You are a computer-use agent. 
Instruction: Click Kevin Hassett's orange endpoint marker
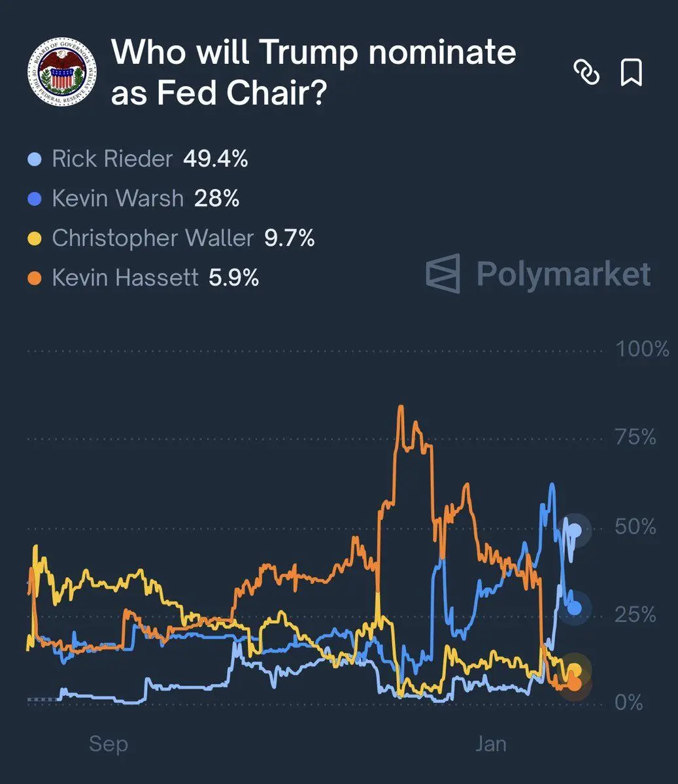click(x=575, y=684)
